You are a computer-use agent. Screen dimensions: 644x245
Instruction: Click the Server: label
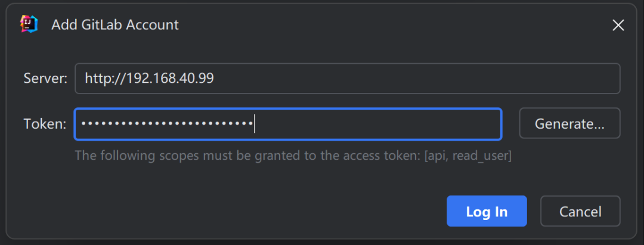45,79
